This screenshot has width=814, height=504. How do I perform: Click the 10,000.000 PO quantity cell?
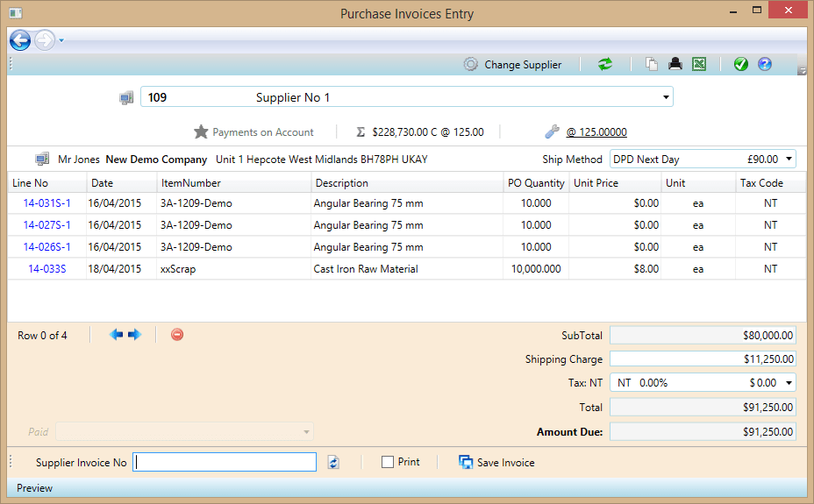coord(536,268)
